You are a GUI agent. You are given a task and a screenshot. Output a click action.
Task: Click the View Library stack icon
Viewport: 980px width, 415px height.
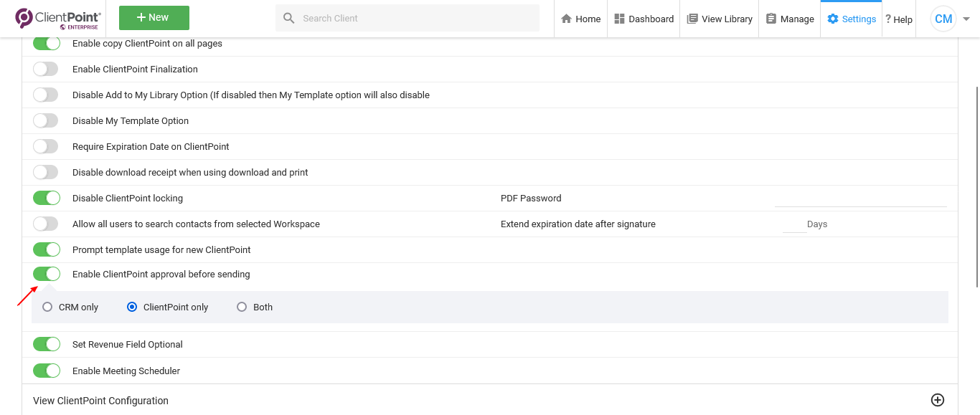coord(692,19)
